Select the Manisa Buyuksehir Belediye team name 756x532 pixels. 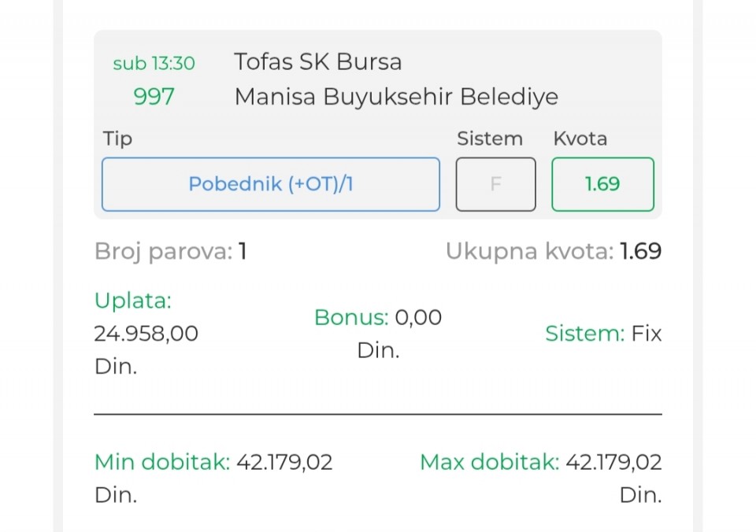pyautogui.click(x=396, y=97)
